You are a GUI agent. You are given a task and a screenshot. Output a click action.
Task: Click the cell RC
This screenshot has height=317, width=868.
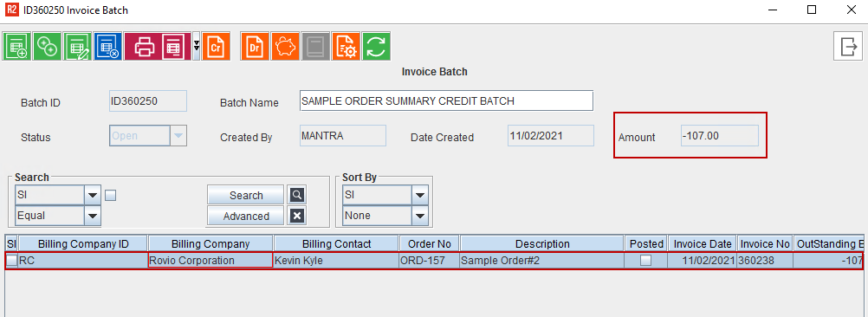click(x=83, y=261)
